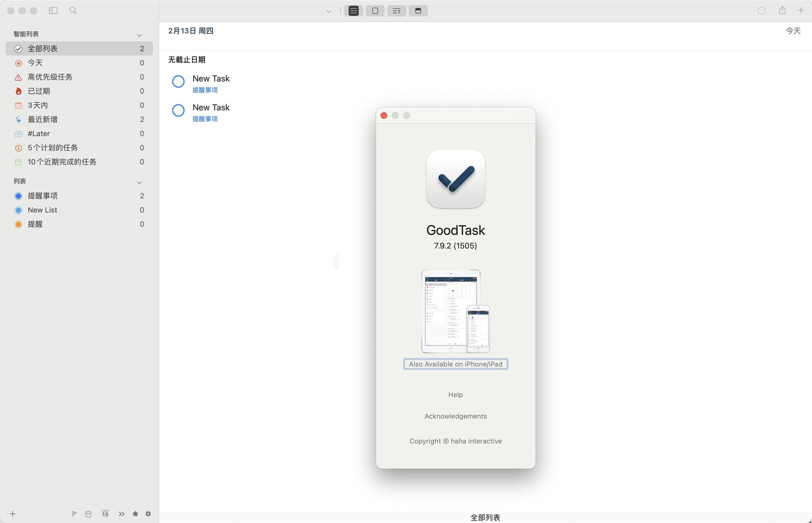Add a new list with bottom plus icon

pyautogui.click(x=13, y=514)
